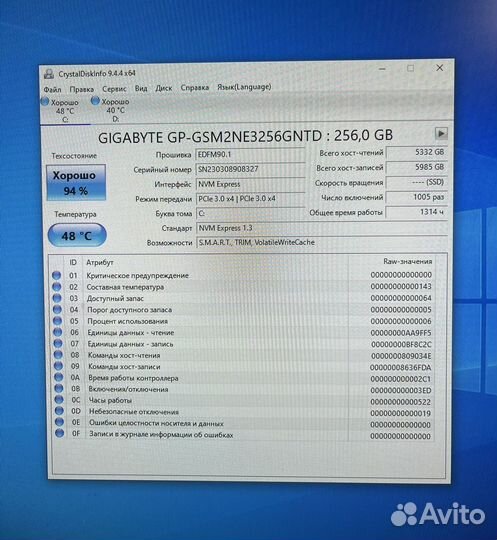497x540 pixels.
Task: Click the status dot for attribute 0F
Action: (x=60, y=433)
